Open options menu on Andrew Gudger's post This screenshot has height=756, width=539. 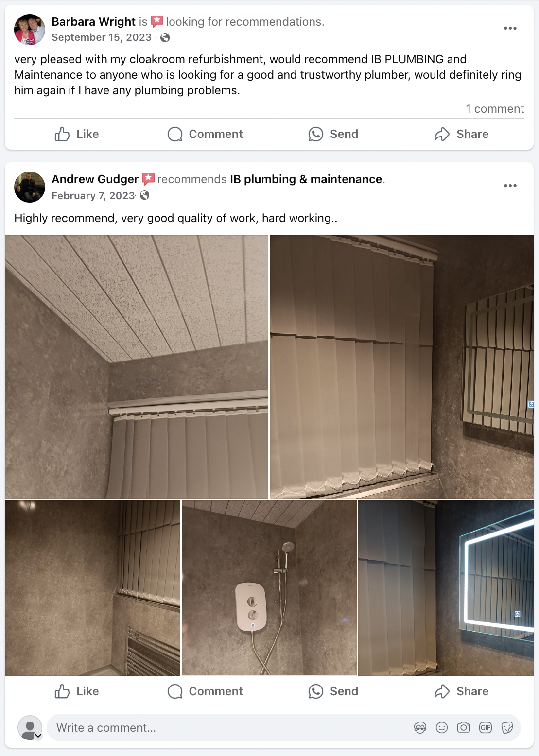[510, 186]
